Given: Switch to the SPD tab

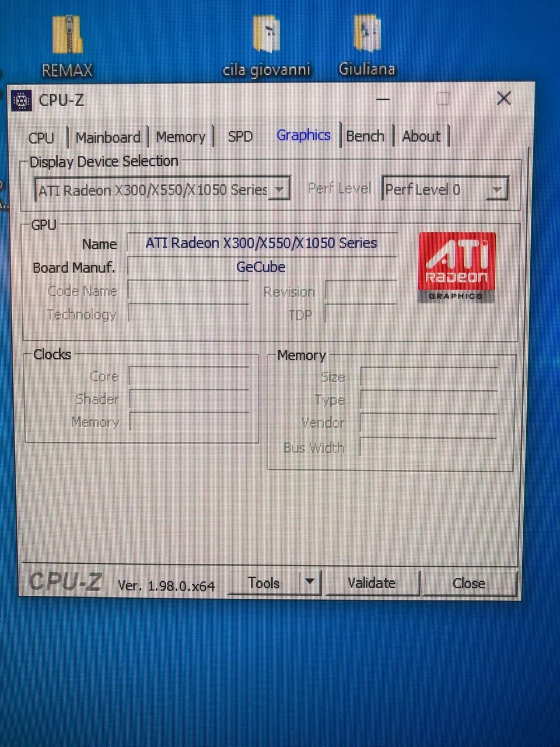Looking at the screenshot, I should point(240,137).
